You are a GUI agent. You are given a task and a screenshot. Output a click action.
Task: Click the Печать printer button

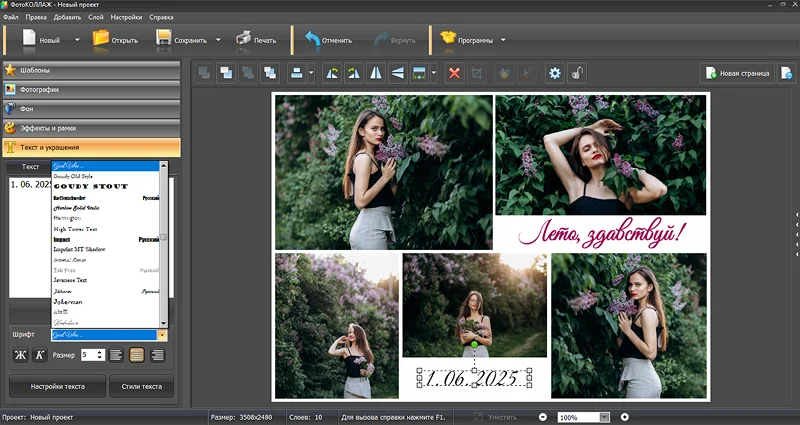coord(256,40)
